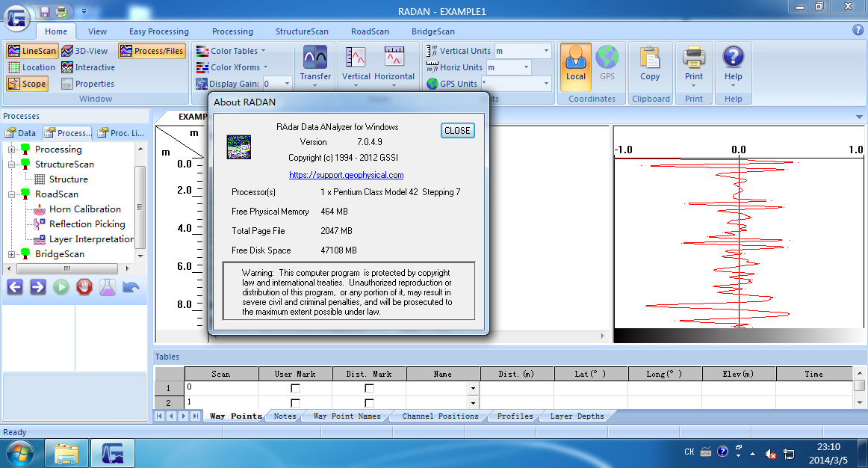868x468 pixels.
Task: Click the undo arrow process icon
Action: pyautogui.click(x=131, y=287)
